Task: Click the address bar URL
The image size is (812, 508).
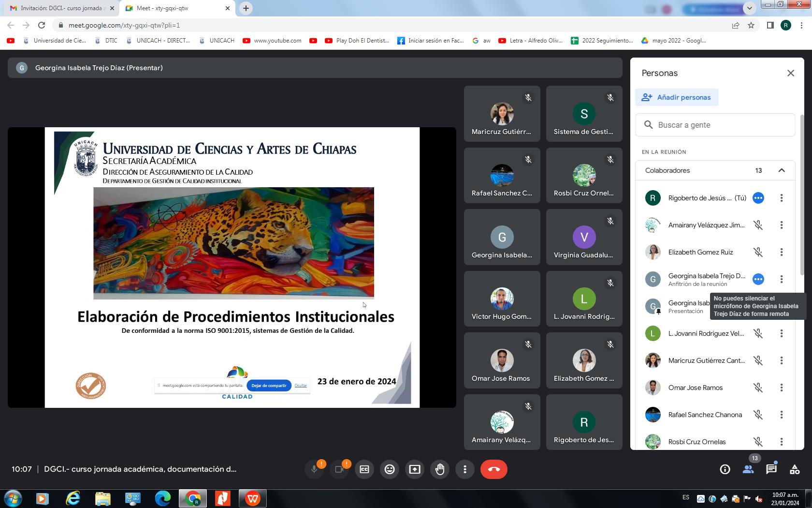Action: coord(124,25)
